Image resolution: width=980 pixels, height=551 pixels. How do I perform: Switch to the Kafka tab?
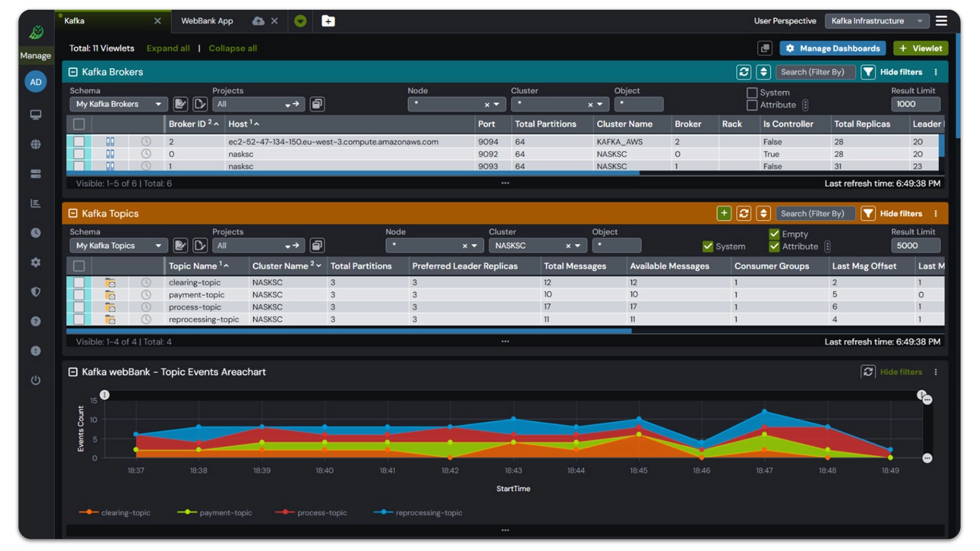(75, 21)
